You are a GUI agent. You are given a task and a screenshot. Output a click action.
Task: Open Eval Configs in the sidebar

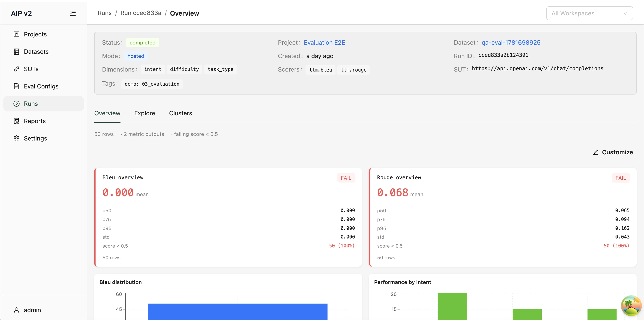pyautogui.click(x=43, y=86)
